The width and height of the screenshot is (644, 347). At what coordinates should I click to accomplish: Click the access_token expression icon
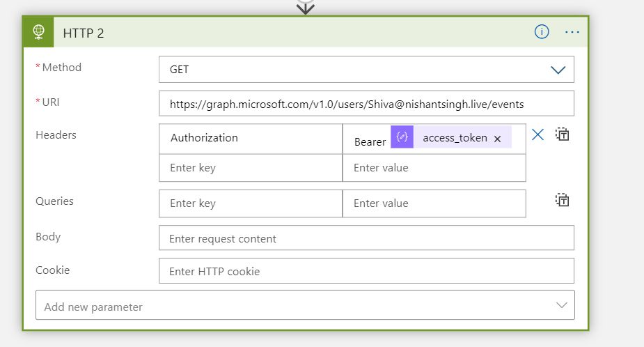(x=402, y=137)
